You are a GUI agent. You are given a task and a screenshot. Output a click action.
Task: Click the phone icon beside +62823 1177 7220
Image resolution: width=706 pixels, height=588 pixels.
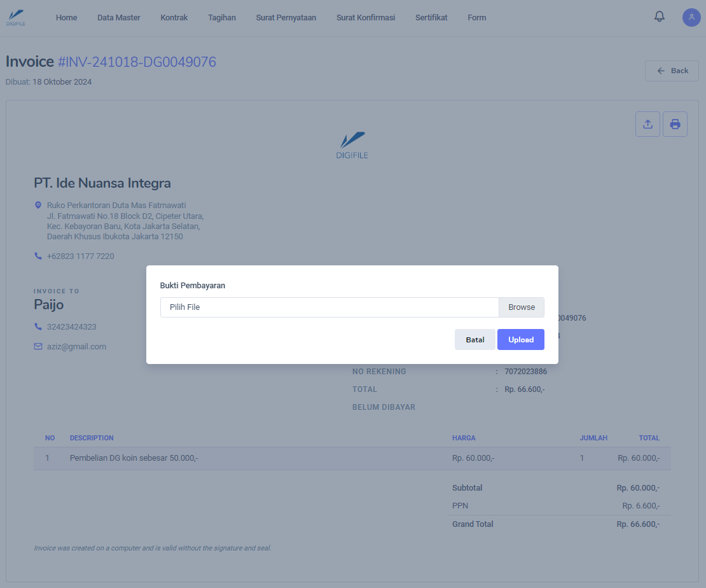coord(38,256)
